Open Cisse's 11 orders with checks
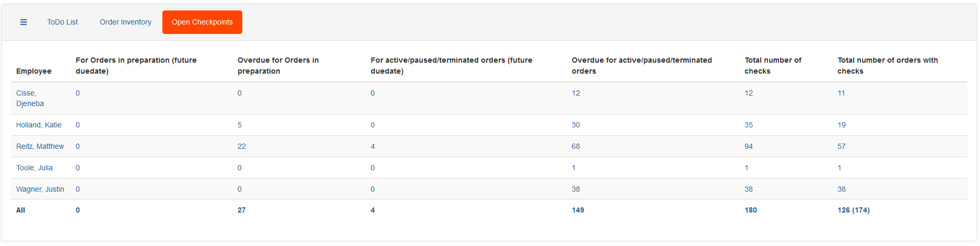980x246 pixels. point(841,93)
